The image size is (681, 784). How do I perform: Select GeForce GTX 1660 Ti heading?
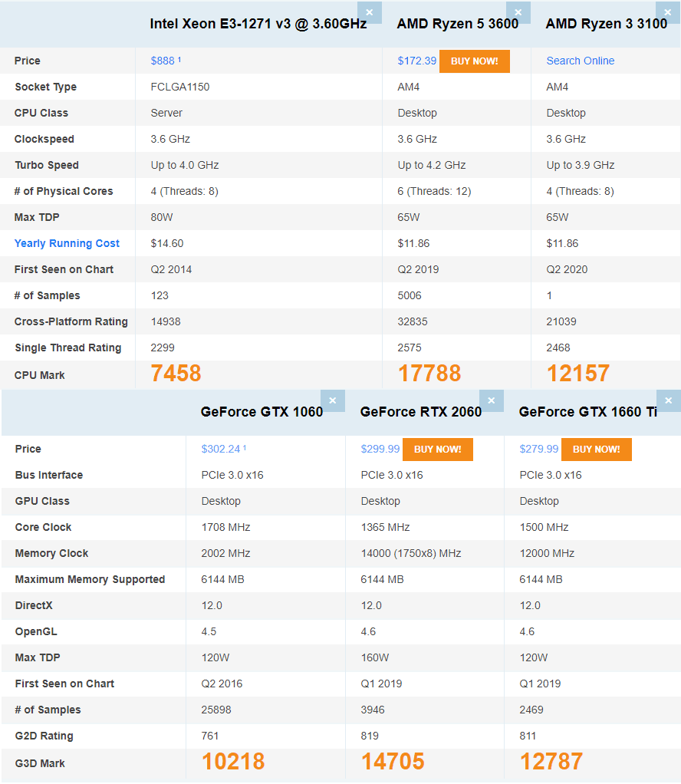click(x=588, y=411)
